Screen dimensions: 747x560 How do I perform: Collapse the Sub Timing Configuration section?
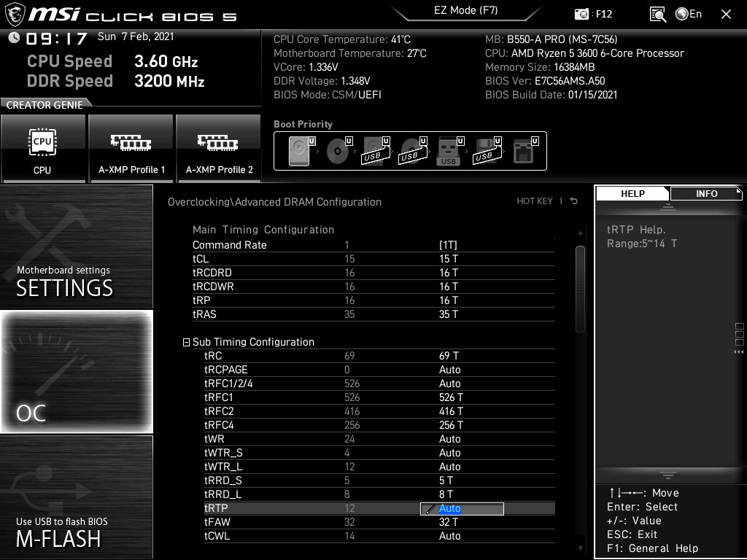coord(186,341)
